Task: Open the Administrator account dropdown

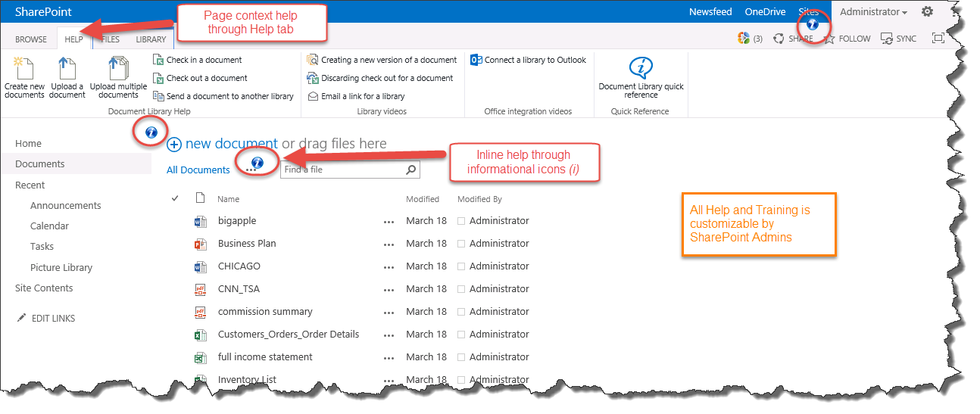Action: pyautogui.click(x=873, y=11)
